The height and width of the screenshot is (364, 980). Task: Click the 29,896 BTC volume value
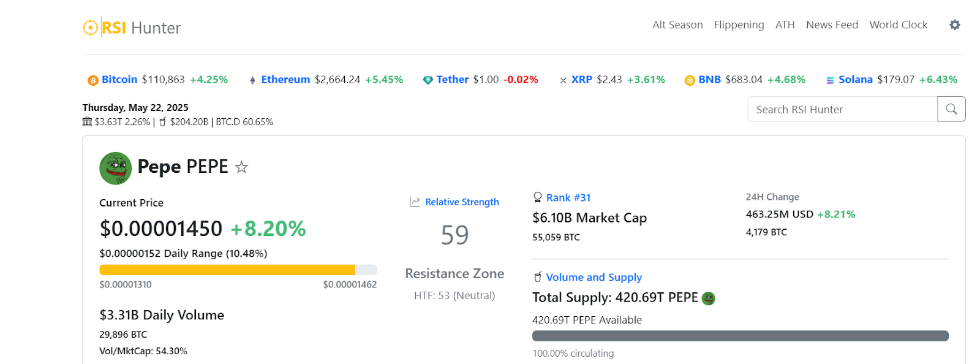point(123,335)
